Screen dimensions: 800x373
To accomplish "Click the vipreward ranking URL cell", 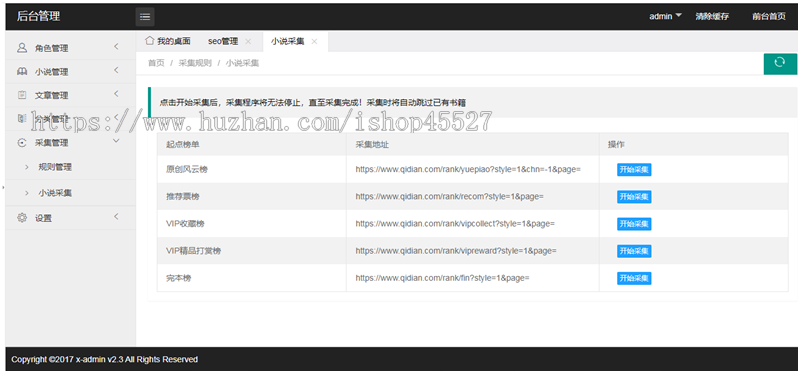I will pos(472,251).
